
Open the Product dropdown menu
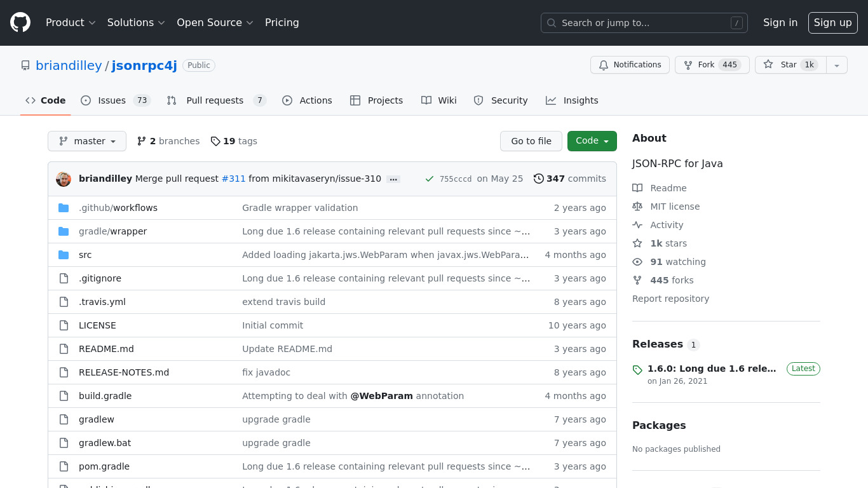(x=71, y=22)
